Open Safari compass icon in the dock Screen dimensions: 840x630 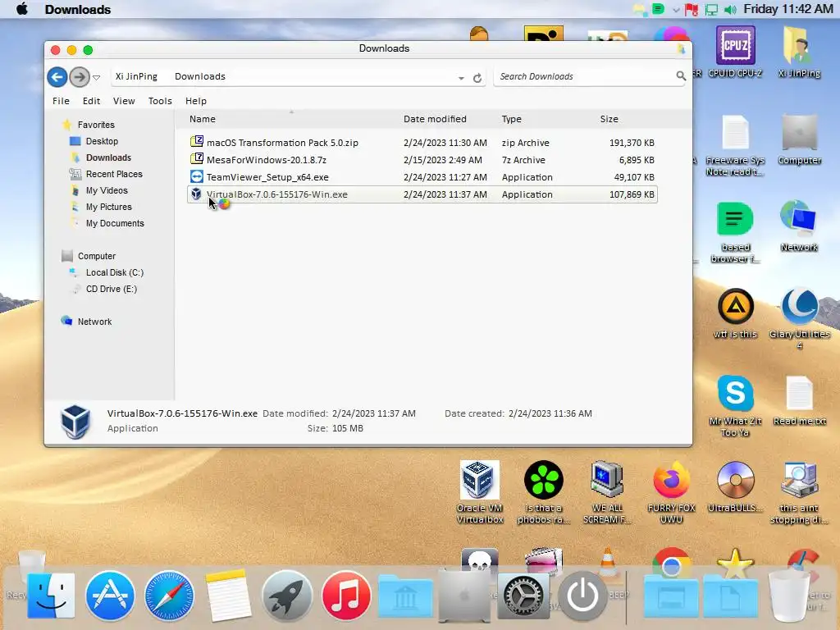(x=169, y=596)
